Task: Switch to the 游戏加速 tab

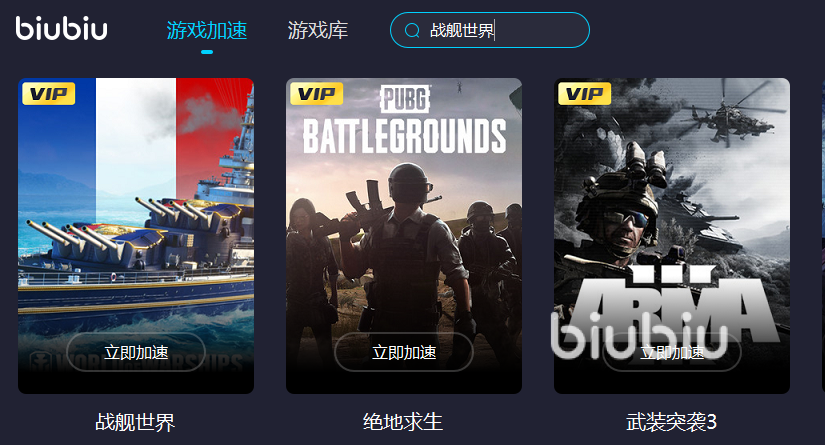Action: tap(207, 31)
